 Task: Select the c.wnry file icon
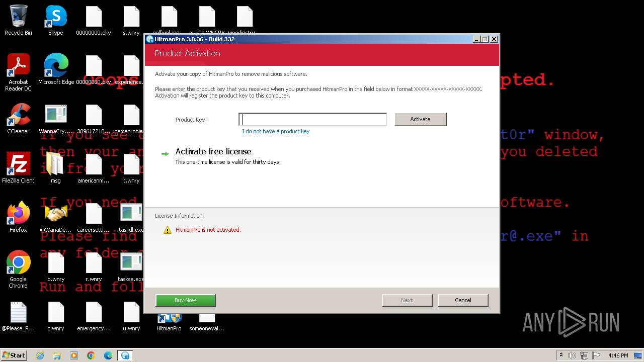(56, 316)
